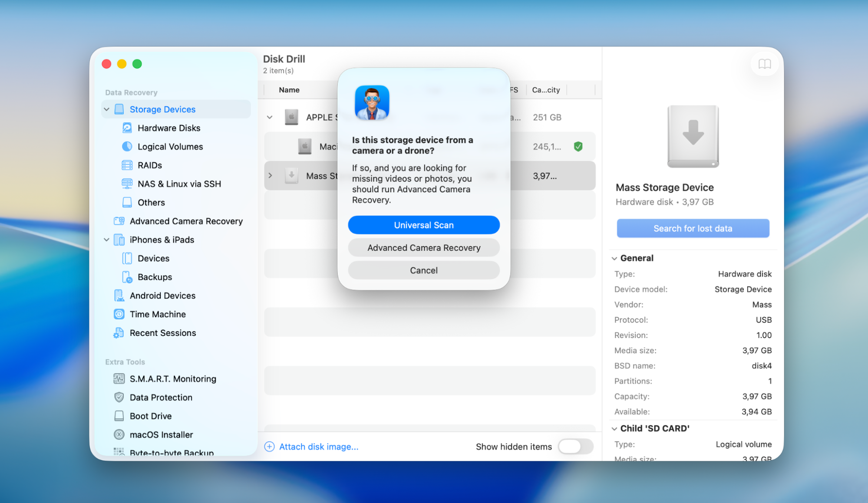Click the macOS Installer icon
The image size is (868, 503).
pyautogui.click(x=119, y=435)
